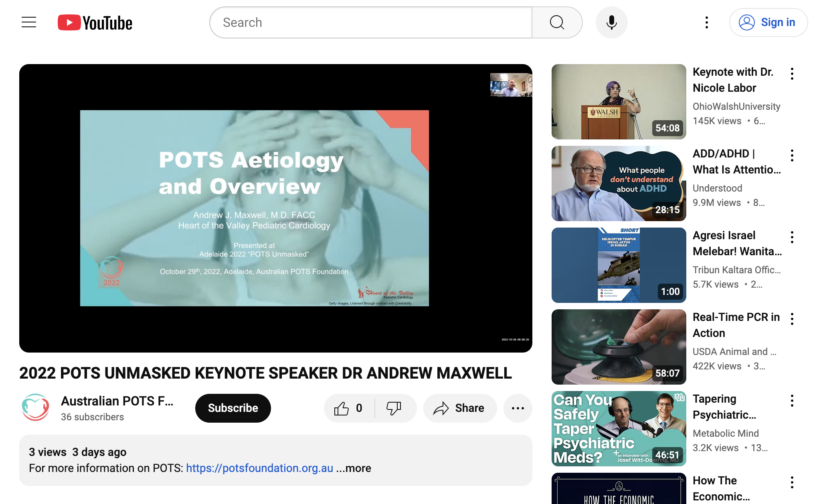Open options menu for ADD/ADHD video
This screenshot has width=821, height=504.
coord(792,155)
